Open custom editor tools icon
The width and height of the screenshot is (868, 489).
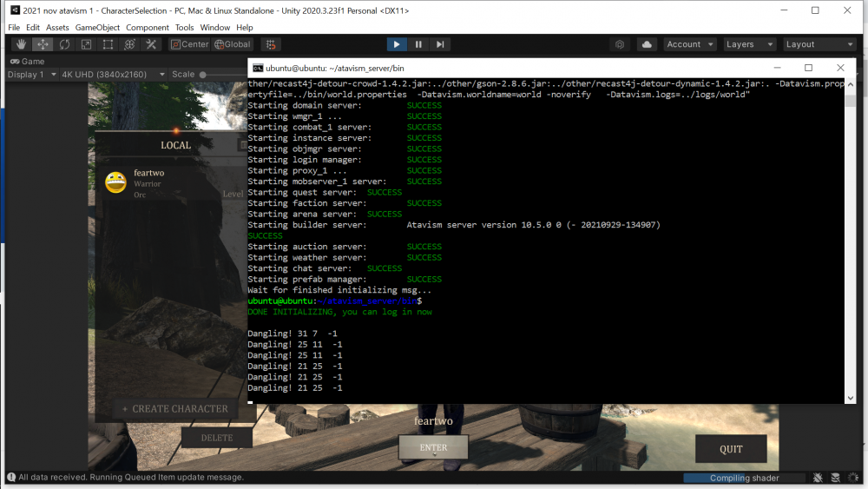151,44
